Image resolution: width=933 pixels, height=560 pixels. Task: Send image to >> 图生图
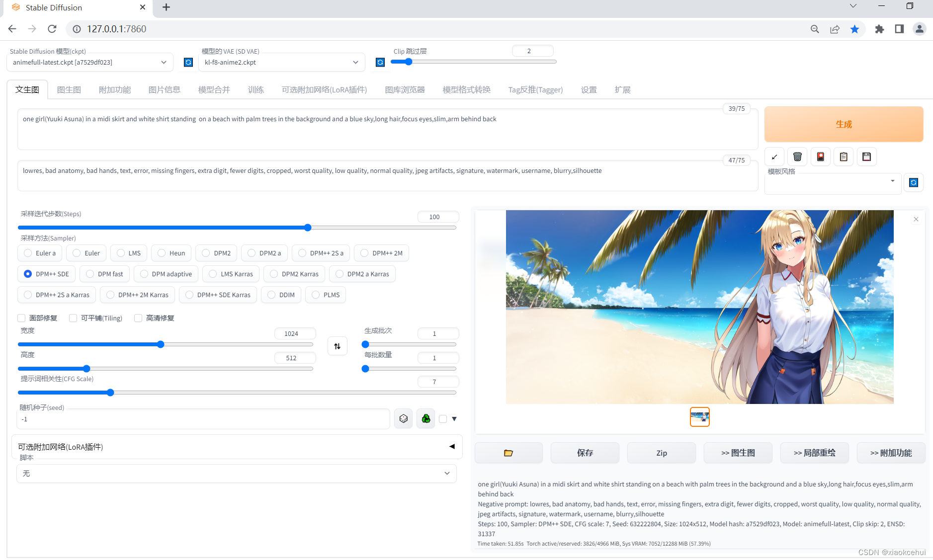pyautogui.click(x=738, y=453)
